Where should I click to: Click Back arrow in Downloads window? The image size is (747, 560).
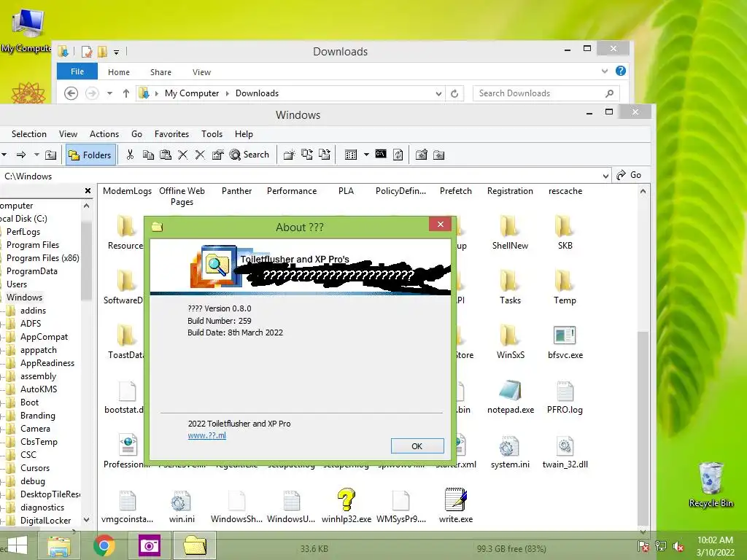pos(71,93)
